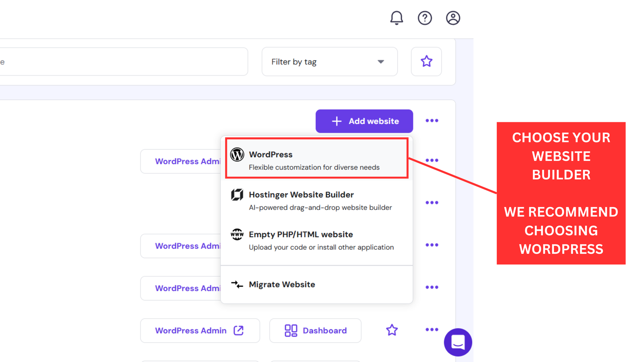Click 'AI-powered drag-and-drop website builder' description
This screenshot has height=362, width=644.
coord(320,208)
